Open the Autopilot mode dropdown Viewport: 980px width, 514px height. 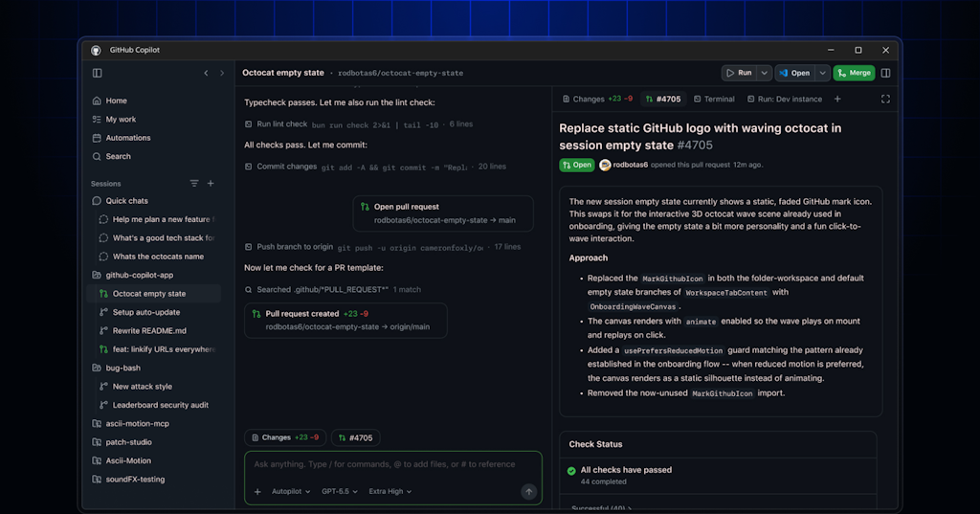[291, 491]
